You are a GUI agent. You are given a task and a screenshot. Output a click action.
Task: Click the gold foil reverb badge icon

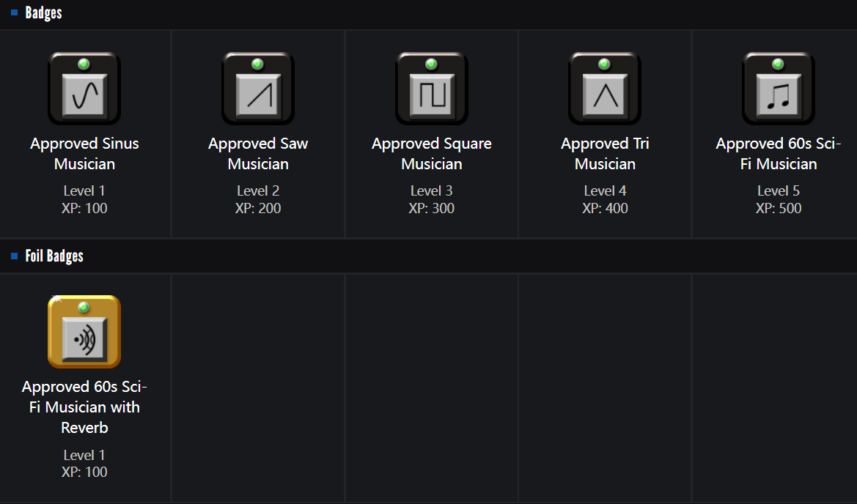[84, 331]
